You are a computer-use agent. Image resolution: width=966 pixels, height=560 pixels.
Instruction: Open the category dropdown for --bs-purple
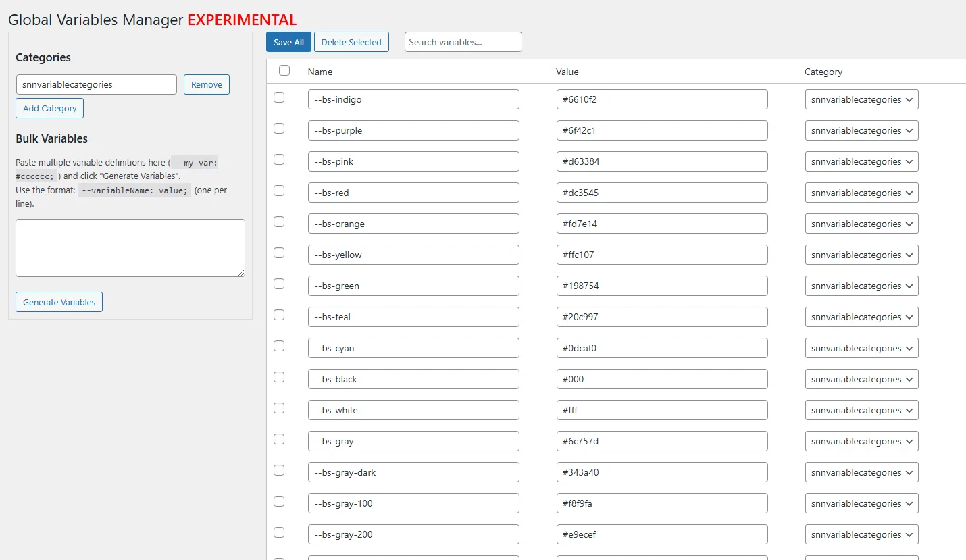(861, 130)
